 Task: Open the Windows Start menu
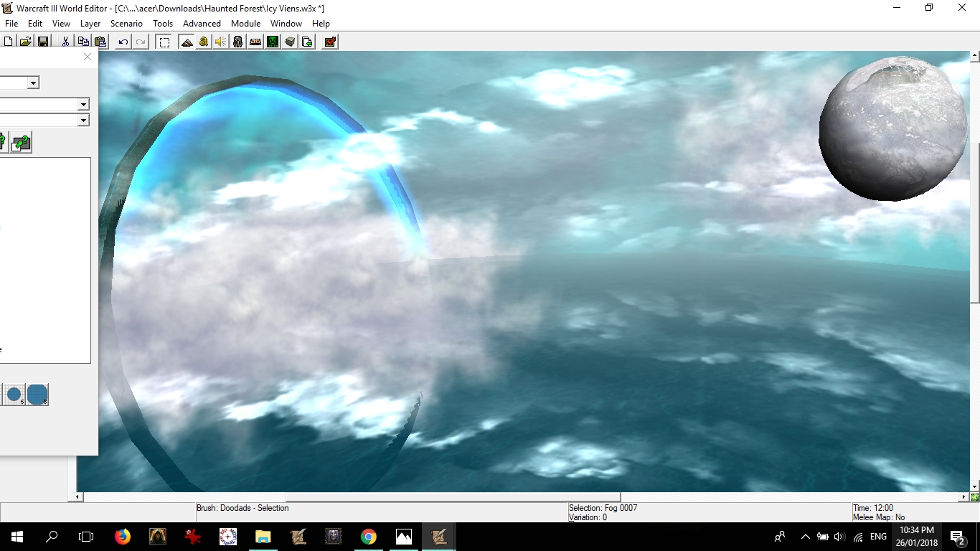coord(17,537)
